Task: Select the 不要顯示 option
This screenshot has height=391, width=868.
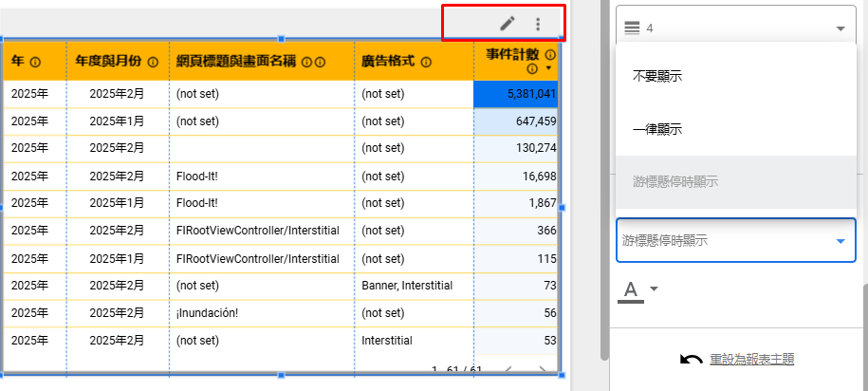Action: click(657, 76)
